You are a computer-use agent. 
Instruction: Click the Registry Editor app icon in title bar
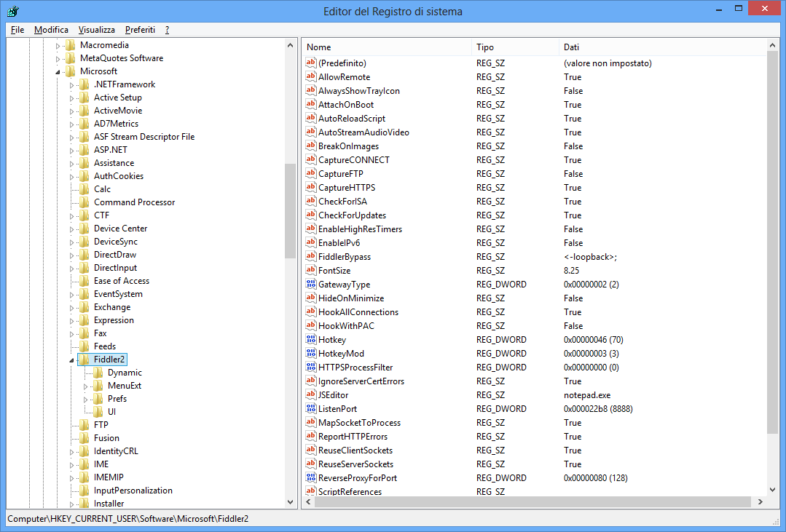click(x=13, y=11)
